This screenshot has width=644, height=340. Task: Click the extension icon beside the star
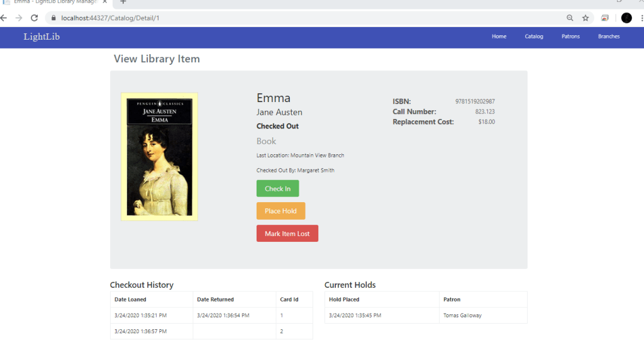[605, 18]
